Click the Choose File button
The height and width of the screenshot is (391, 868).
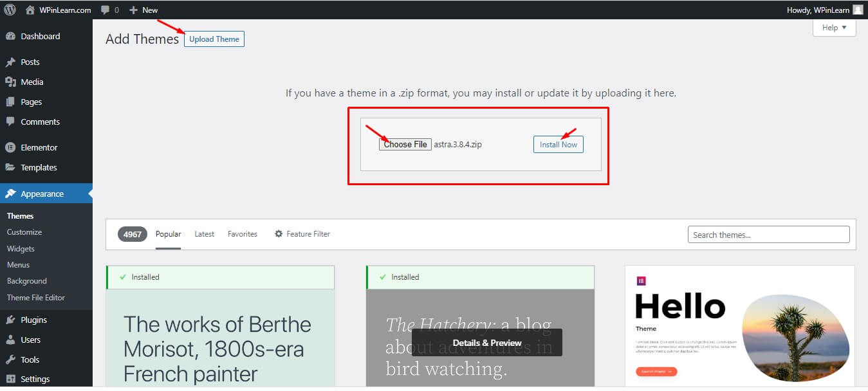click(x=405, y=144)
